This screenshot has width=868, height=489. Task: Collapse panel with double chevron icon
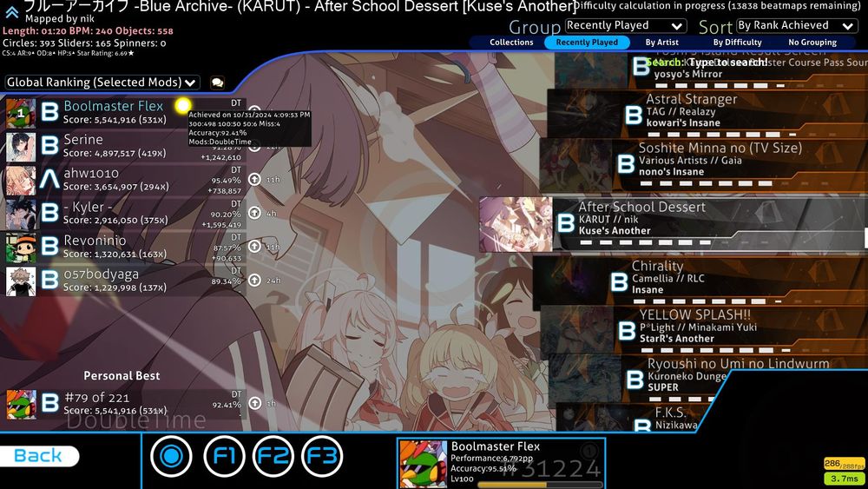click(x=11, y=11)
